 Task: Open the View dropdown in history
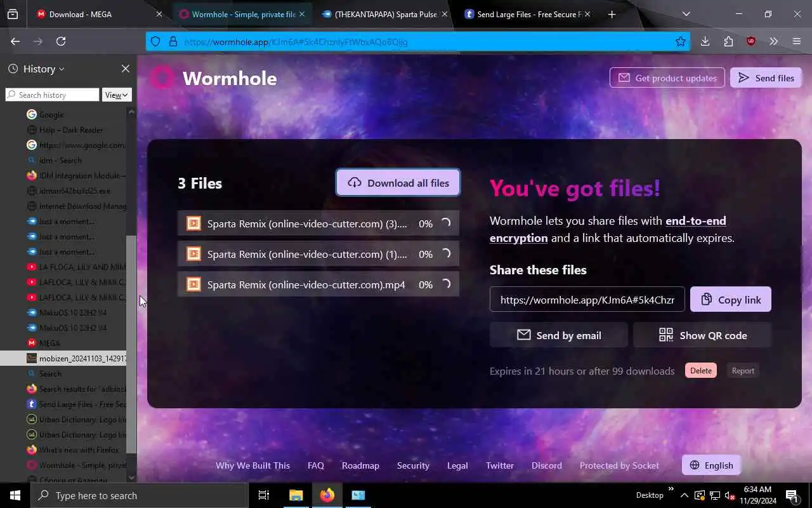point(117,95)
